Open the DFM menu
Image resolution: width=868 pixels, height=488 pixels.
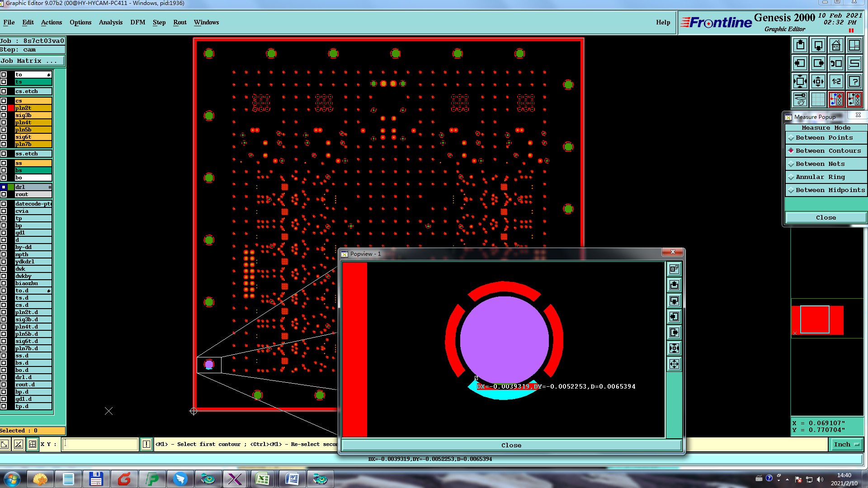click(137, 23)
